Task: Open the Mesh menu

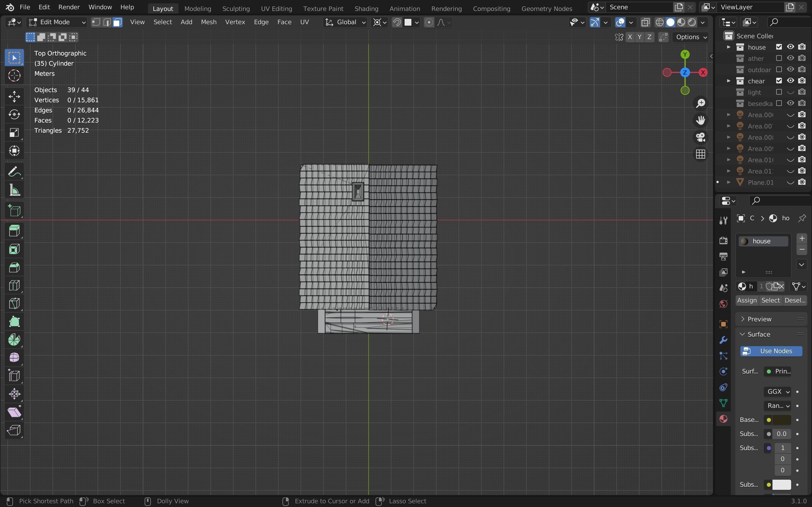Action: pyautogui.click(x=208, y=22)
